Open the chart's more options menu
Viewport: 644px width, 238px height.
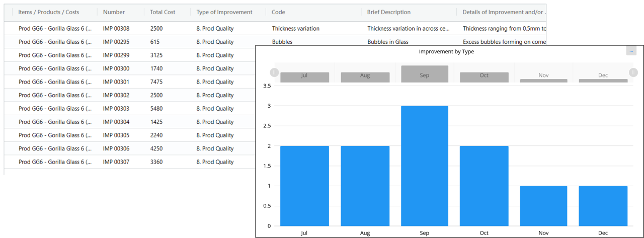coord(631,51)
